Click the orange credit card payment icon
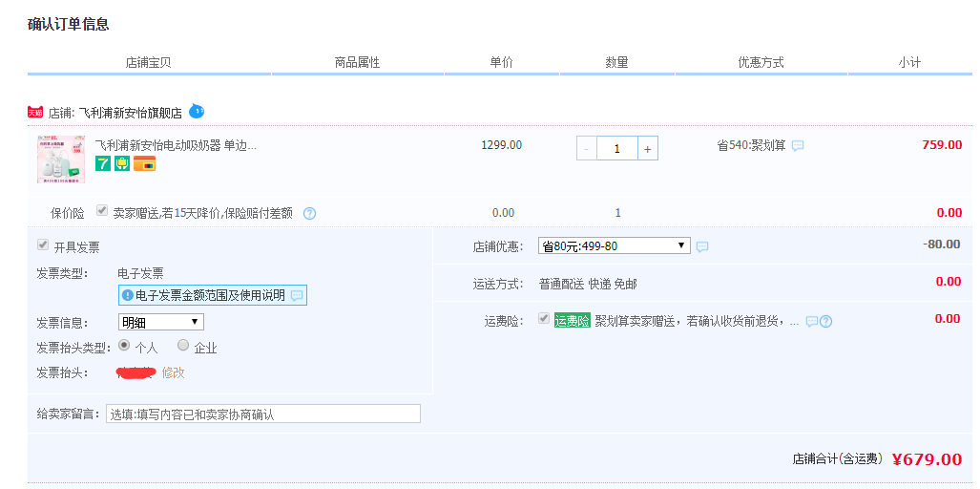The image size is (980, 489). 144,164
